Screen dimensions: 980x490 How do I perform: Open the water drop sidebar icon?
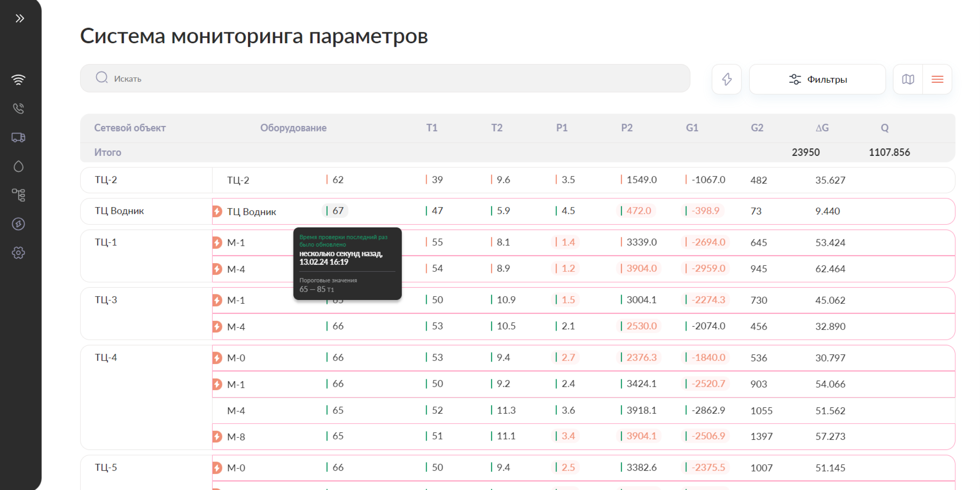coord(18,166)
